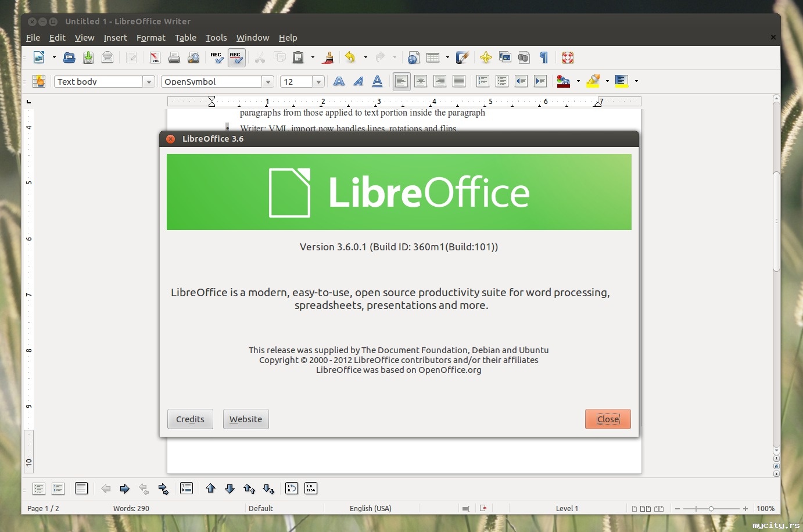This screenshot has height=532, width=803.
Task: Undo the last action
Action: coord(350,57)
